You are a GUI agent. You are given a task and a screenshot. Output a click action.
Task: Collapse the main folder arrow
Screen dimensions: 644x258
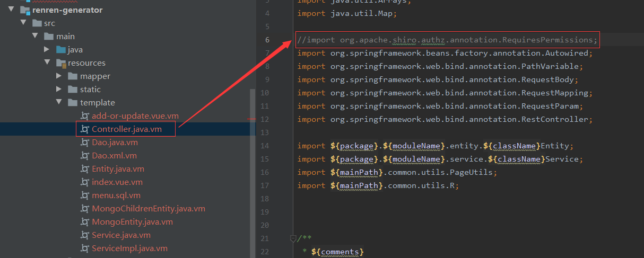pyautogui.click(x=35, y=37)
